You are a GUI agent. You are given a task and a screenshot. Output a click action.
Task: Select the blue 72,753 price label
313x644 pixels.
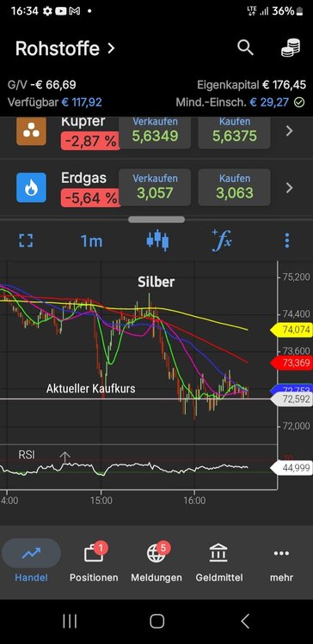tap(292, 389)
